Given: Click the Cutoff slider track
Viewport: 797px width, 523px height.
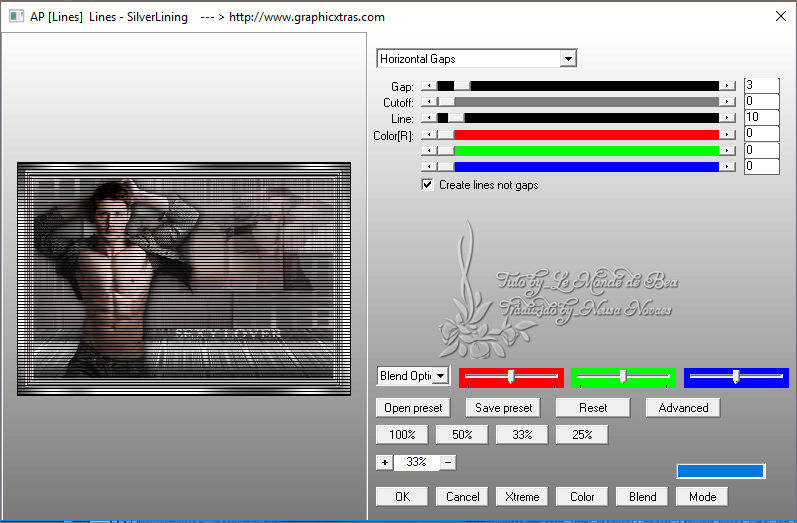Looking at the screenshot, I should click(578, 102).
